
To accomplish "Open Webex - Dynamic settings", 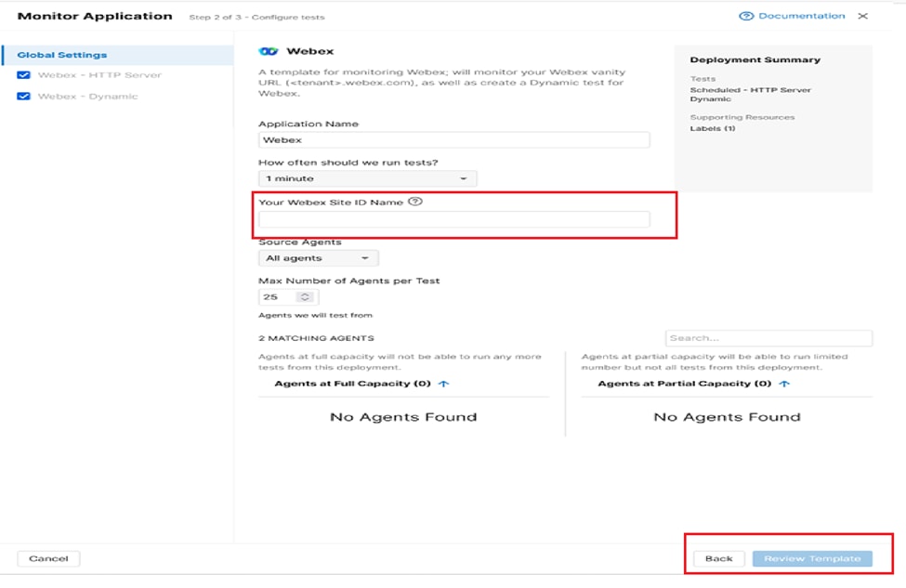I will [88, 97].
